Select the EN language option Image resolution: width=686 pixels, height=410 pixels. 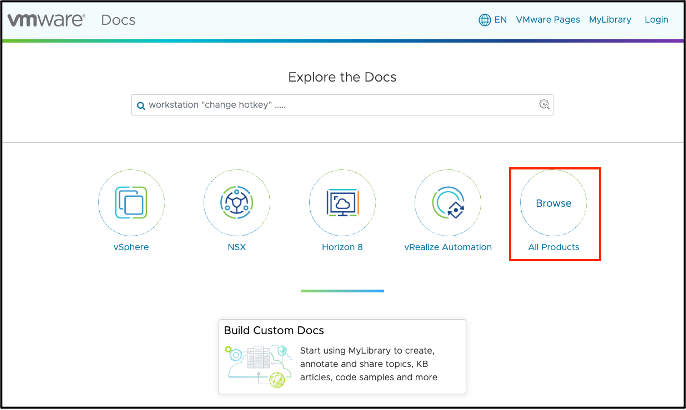(500, 20)
